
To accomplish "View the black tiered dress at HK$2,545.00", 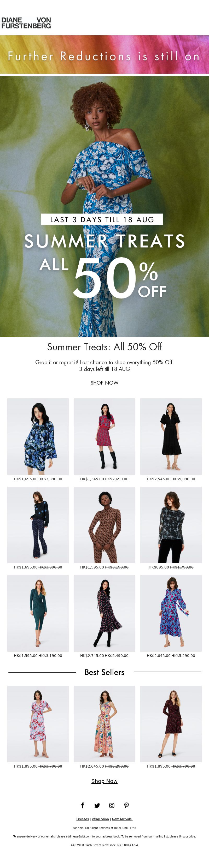I will coord(171,437).
